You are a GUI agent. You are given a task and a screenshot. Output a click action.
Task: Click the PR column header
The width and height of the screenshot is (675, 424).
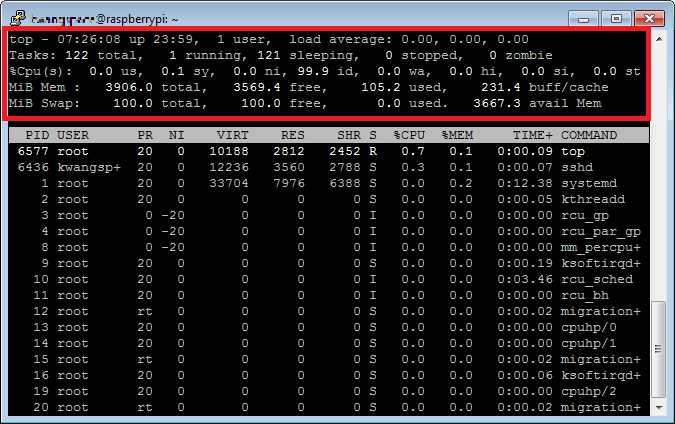tap(145, 135)
